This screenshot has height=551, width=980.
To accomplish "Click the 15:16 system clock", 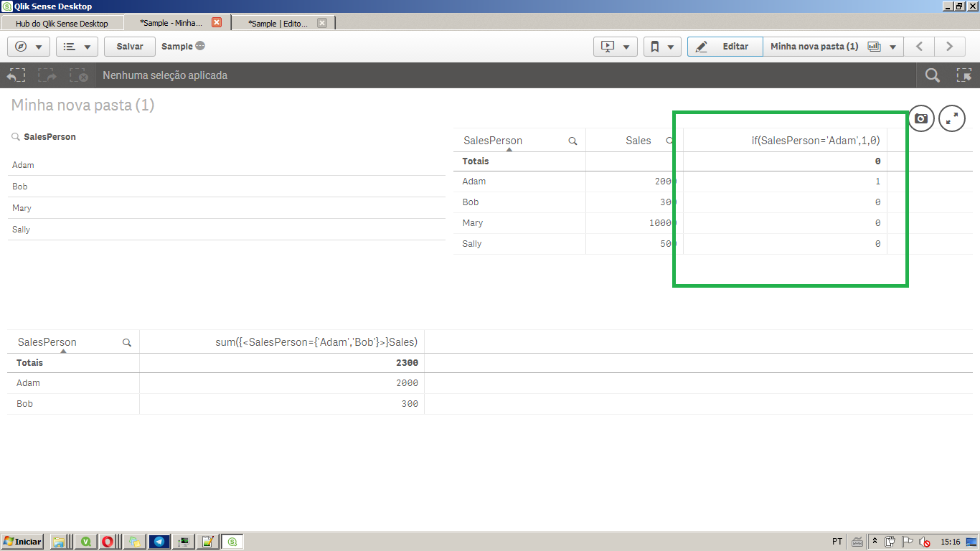I will pyautogui.click(x=951, y=542).
